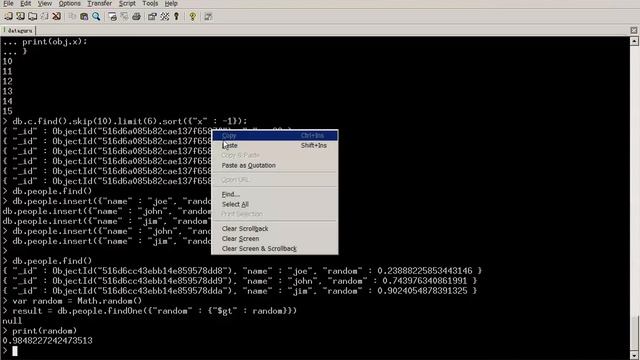Screen dimensions: 640x360
Task: Choose Clear Screen & Scrollback entry
Action: (x=275, y=249)
